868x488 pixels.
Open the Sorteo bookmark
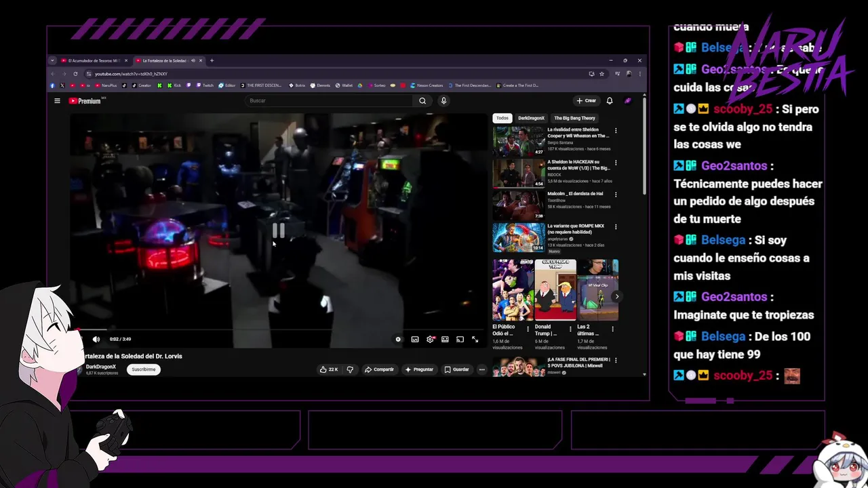pyautogui.click(x=378, y=85)
